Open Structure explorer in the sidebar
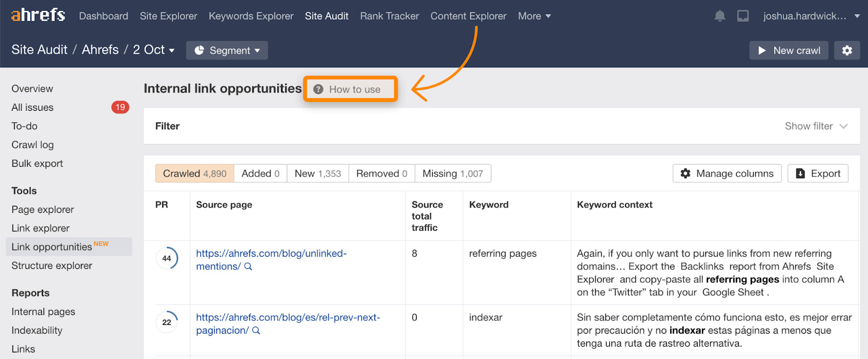The image size is (868, 359). pyautogui.click(x=52, y=266)
